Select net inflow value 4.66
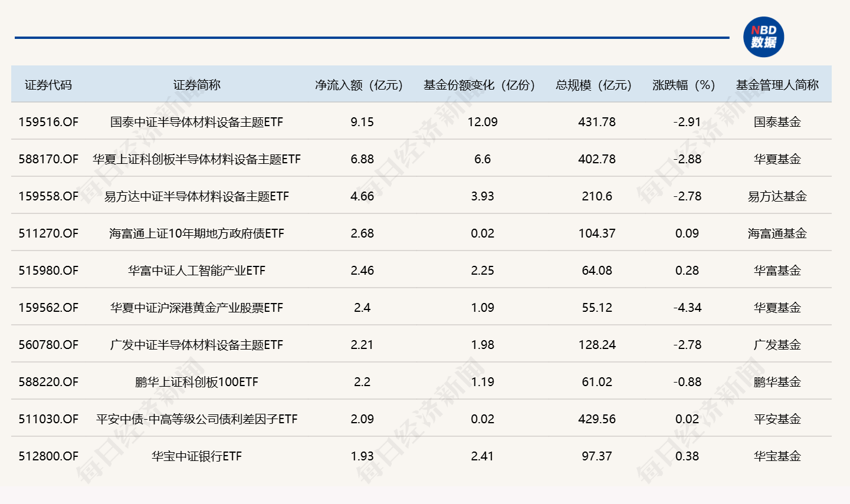 pos(362,196)
